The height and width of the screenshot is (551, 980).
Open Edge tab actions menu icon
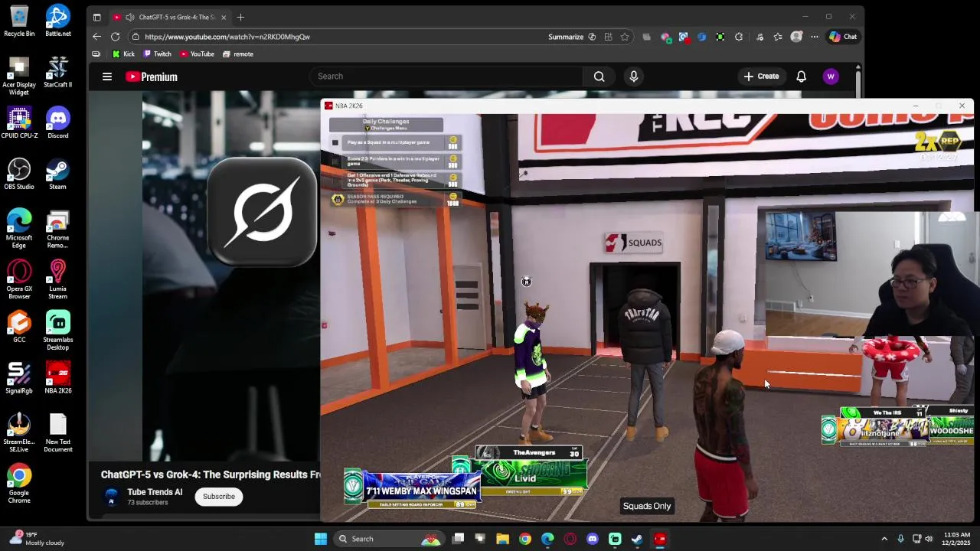coord(96,17)
